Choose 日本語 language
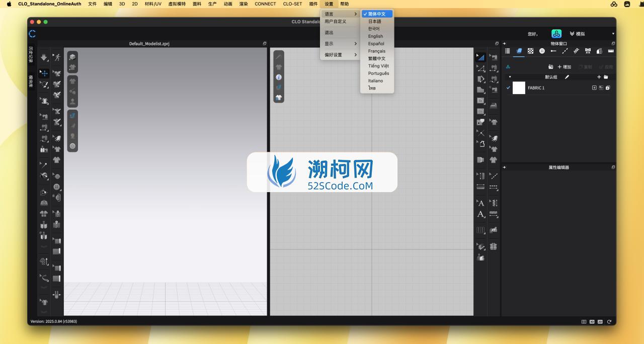 click(374, 22)
